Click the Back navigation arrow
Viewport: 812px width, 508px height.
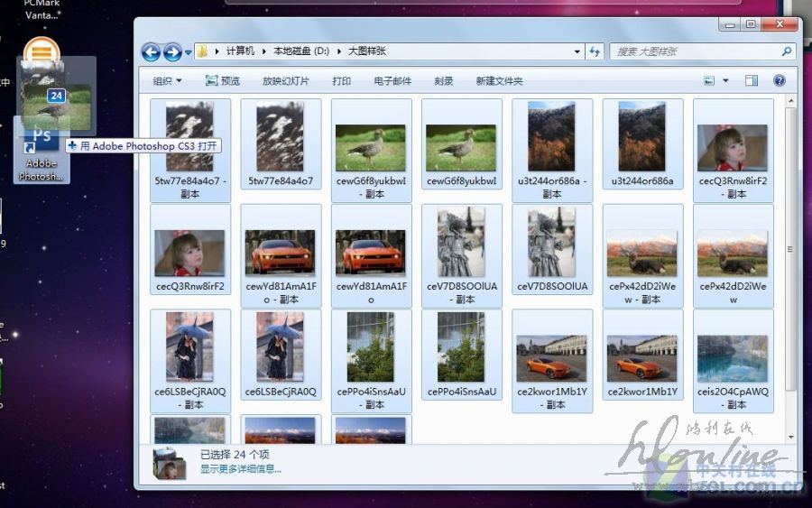pyautogui.click(x=151, y=52)
